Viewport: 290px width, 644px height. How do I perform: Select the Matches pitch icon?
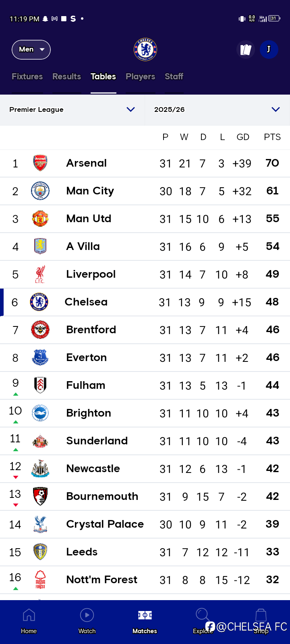(x=145, y=615)
